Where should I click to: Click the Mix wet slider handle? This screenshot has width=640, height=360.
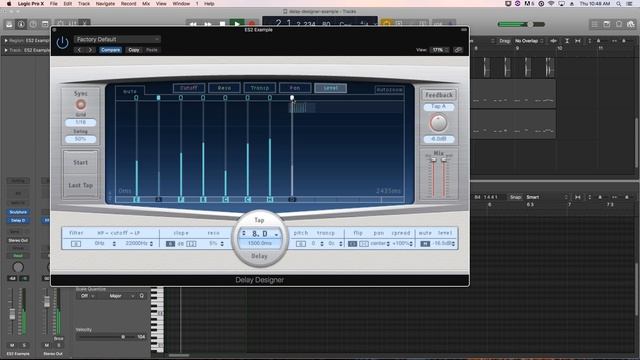point(444,160)
